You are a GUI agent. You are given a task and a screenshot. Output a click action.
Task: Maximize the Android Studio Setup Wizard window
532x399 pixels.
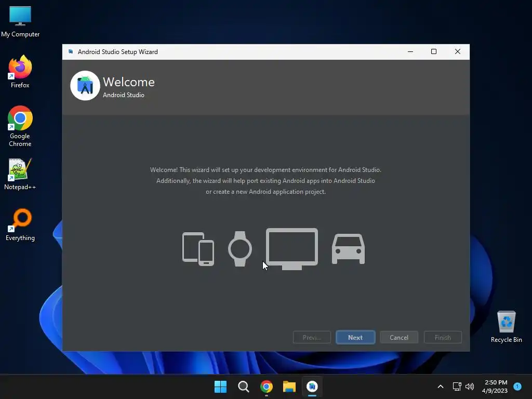pos(434,51)
